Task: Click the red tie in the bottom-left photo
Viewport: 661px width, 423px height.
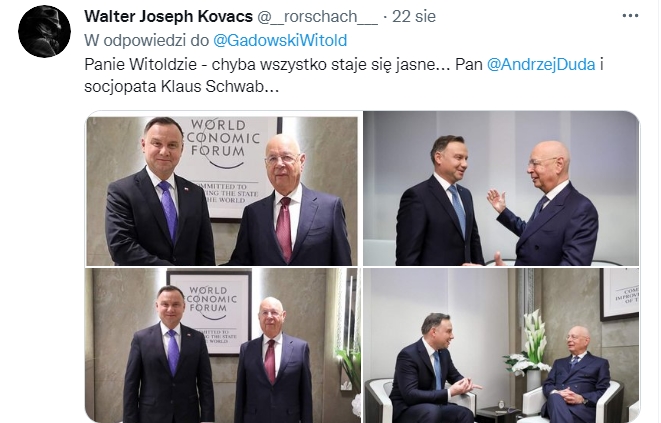Action: pos(270,361)
